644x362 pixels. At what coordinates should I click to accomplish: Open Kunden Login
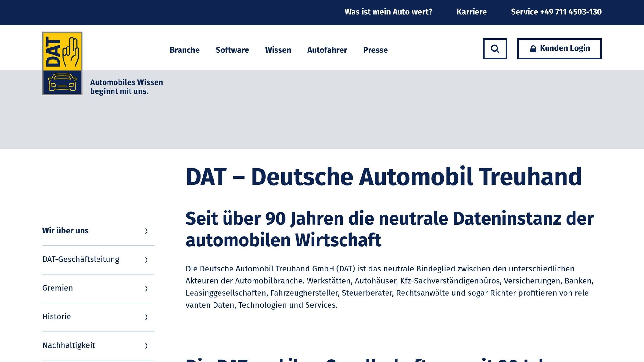[x=560, y=48]
